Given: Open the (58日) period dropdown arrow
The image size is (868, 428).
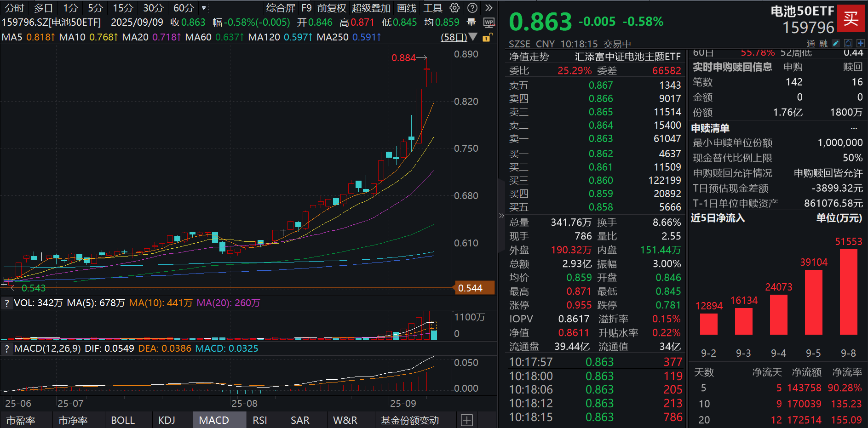Looking at the screenshot, I should 473,37.
